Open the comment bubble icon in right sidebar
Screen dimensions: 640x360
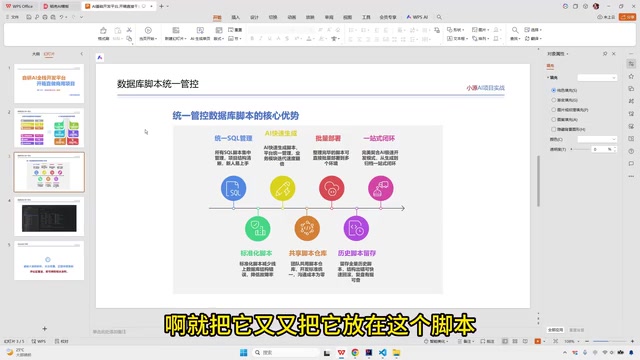(631, 164)
